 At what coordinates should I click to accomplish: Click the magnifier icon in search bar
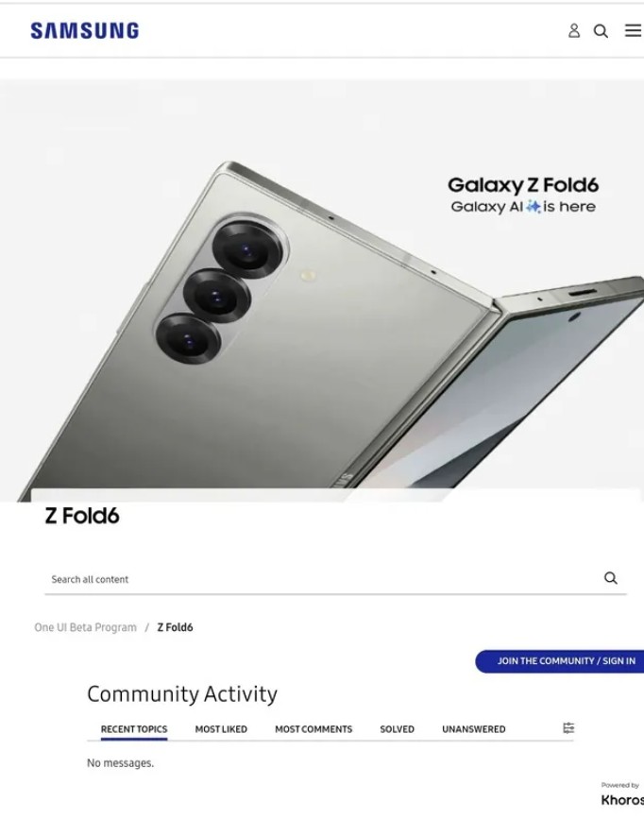pos(611,578)
